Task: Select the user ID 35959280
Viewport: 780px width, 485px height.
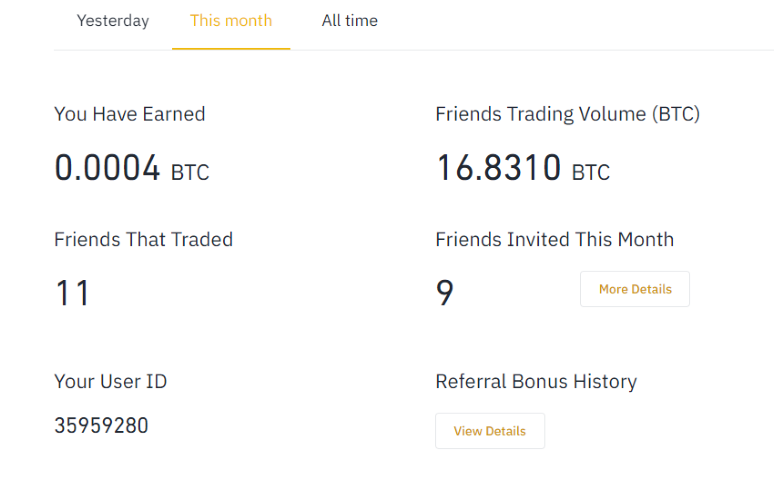Action: [x=101, y=426]
